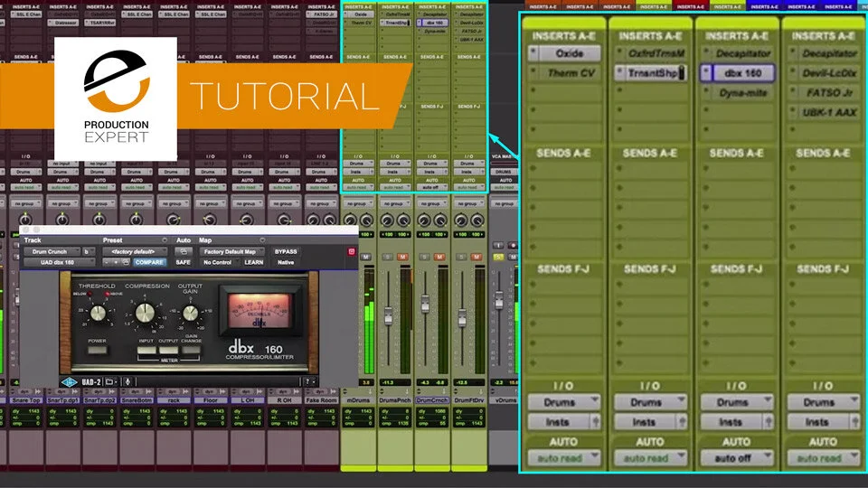Click the THRESHOLD knob on dbx 160
The image size is (868, 488).
pos(98,314)
